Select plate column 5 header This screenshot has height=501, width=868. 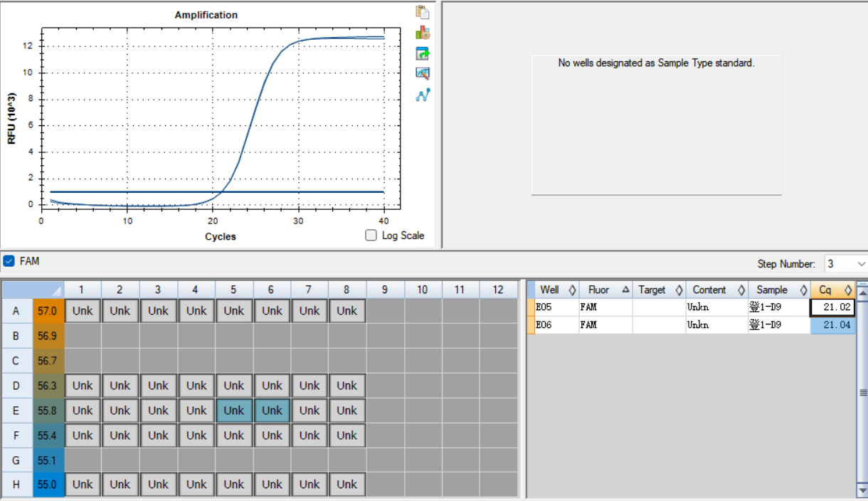click(x=233, y=290)
